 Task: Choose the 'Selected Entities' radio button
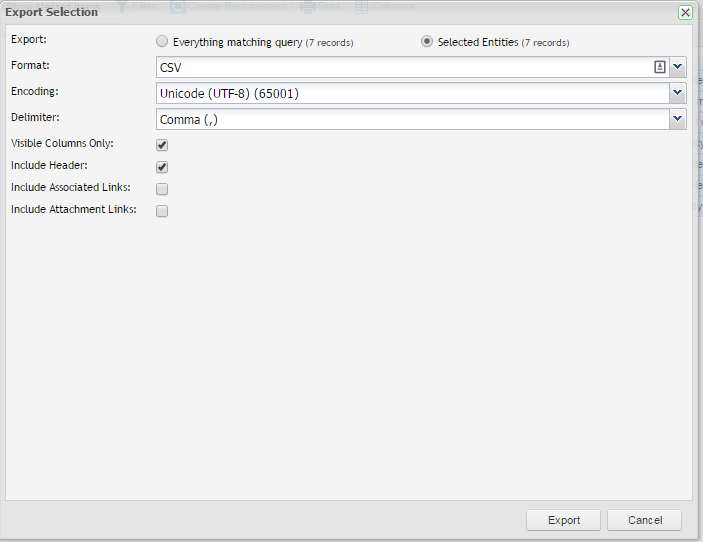(427, 42)
